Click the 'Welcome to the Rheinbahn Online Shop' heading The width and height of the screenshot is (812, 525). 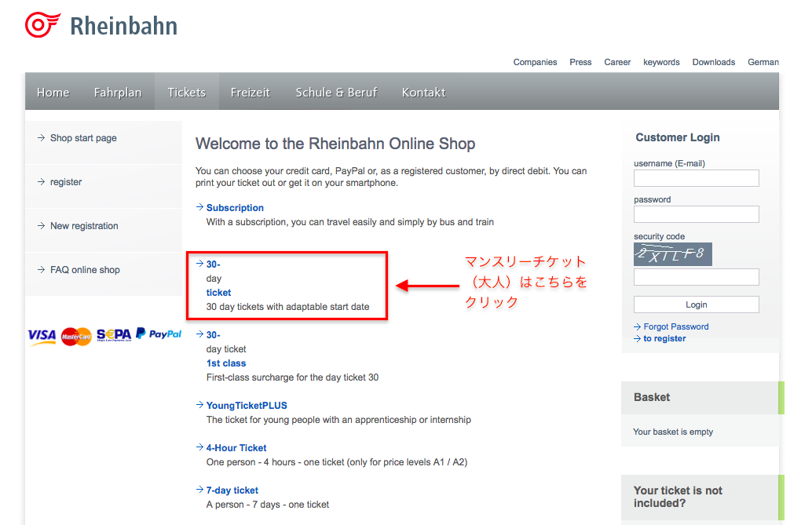click(335, 144)
